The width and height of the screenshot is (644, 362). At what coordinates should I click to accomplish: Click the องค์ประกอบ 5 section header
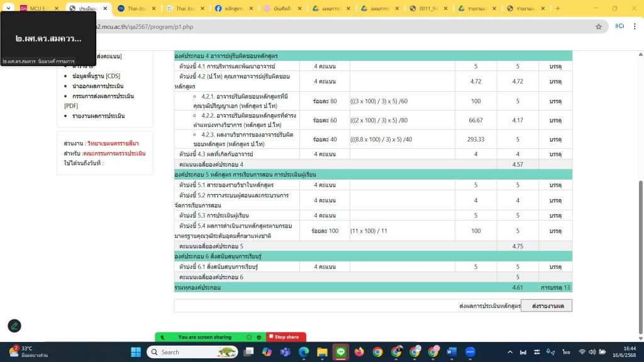[373, 175]
